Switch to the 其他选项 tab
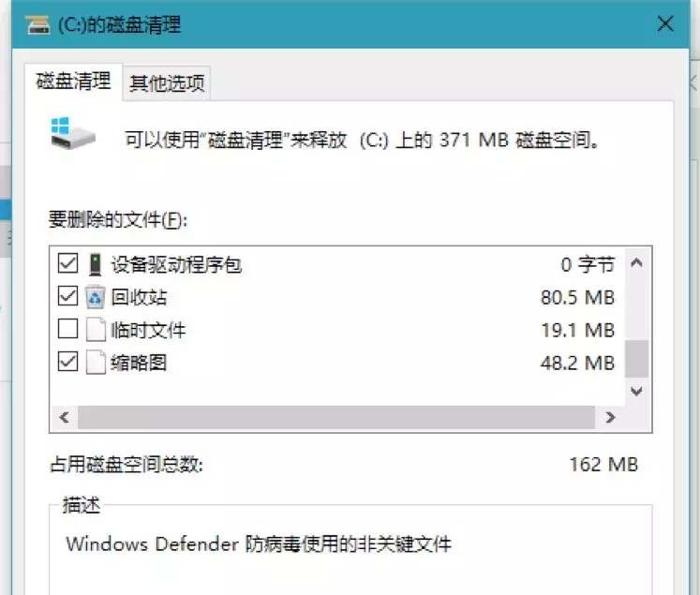 point(167,83)
